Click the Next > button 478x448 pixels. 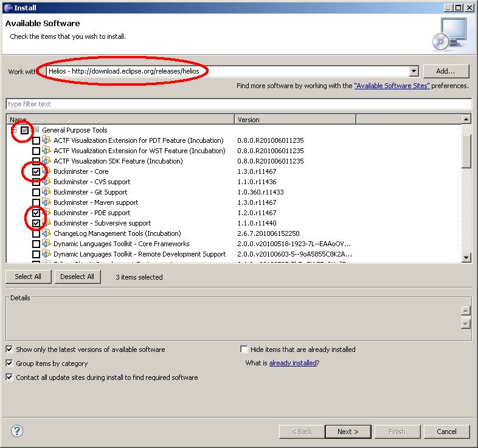[348, 432]
